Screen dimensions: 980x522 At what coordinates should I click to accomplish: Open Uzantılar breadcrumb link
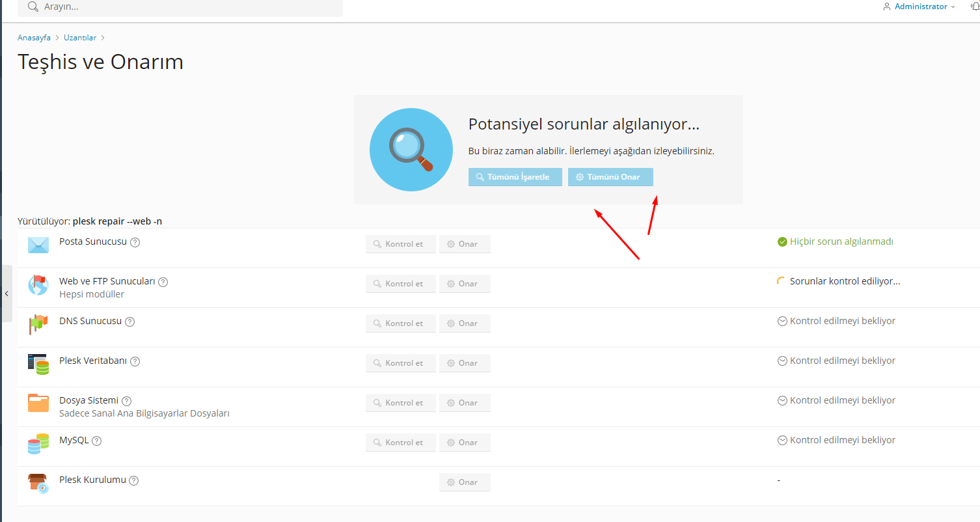pos(80,38)
